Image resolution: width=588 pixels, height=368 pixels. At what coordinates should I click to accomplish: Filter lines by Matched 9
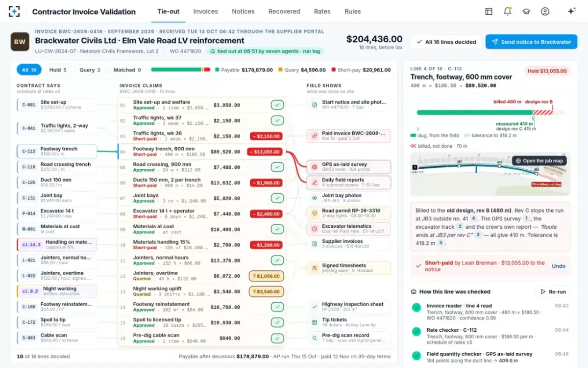pos(127,70)
